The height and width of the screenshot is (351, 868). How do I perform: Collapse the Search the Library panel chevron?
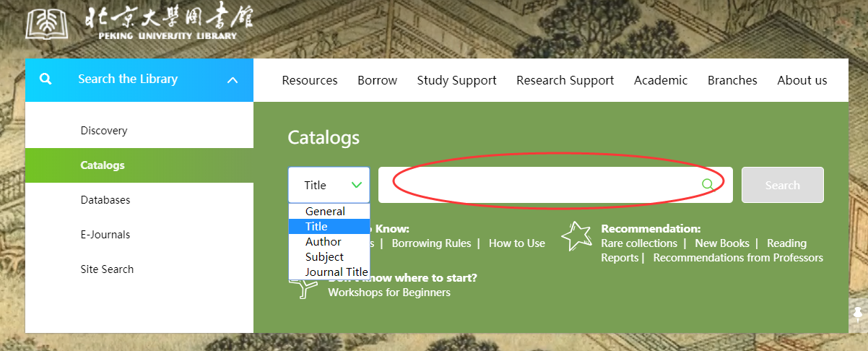click(233, 80)
